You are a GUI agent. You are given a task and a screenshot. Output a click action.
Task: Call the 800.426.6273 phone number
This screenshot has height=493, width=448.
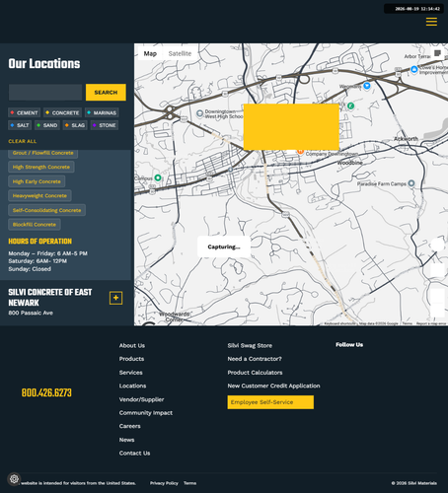coord(46,393)
